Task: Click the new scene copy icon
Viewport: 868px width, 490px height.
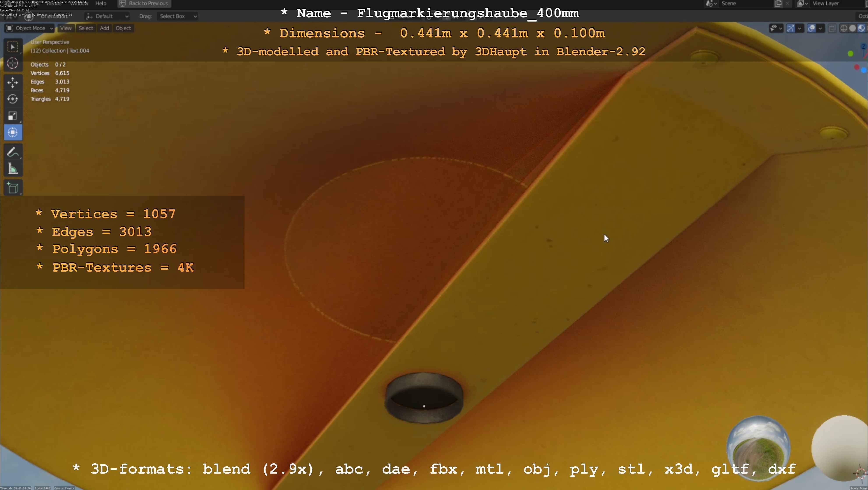Action: (778, 3)
